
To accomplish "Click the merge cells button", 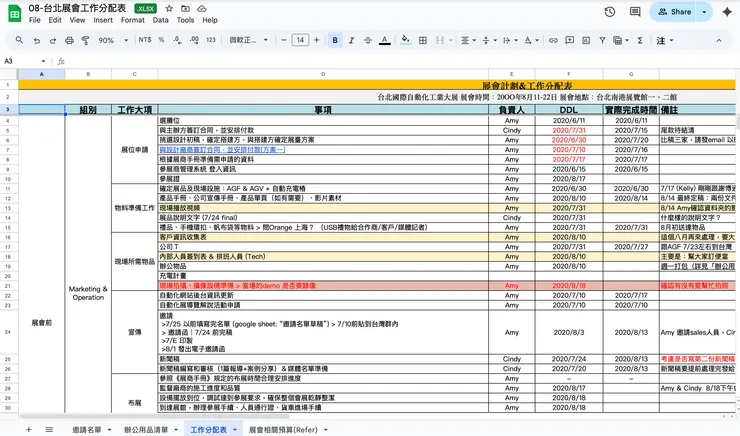I will (440, 41).
